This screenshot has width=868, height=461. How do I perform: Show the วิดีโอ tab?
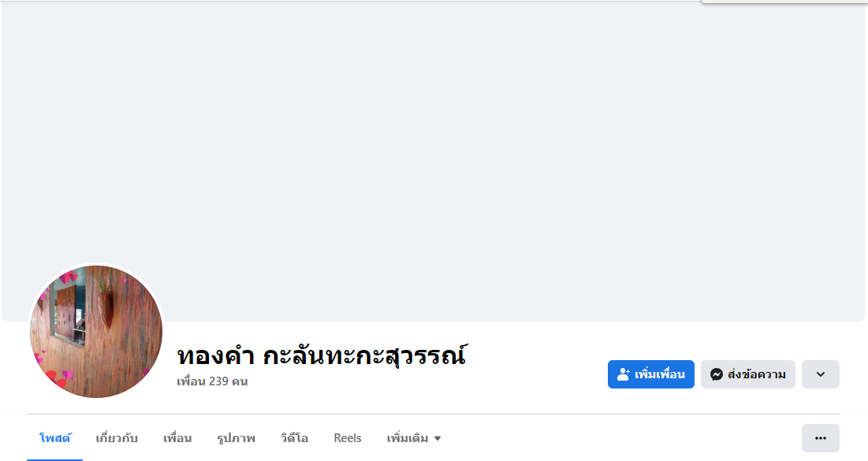tap(294, 438)
